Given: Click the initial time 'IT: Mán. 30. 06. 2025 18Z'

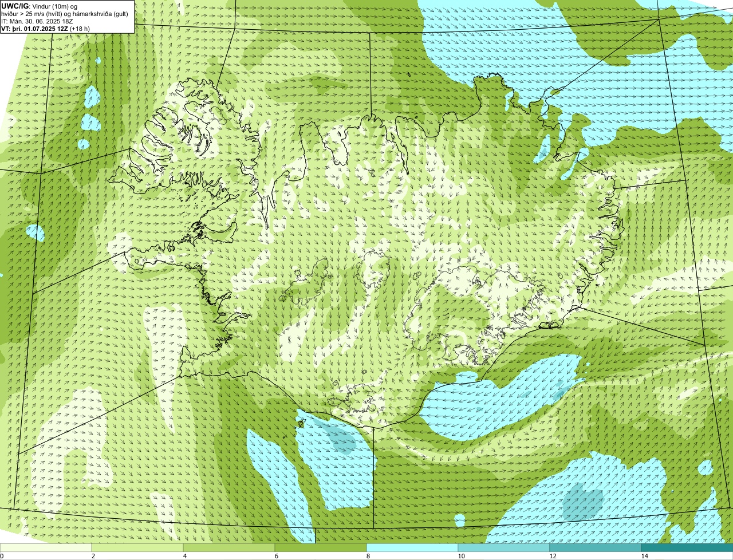Looking at the screenshot, I should [37, 21].
